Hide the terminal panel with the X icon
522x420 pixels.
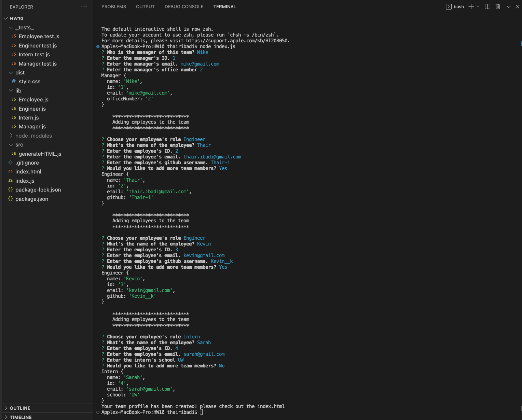[518, 6]
